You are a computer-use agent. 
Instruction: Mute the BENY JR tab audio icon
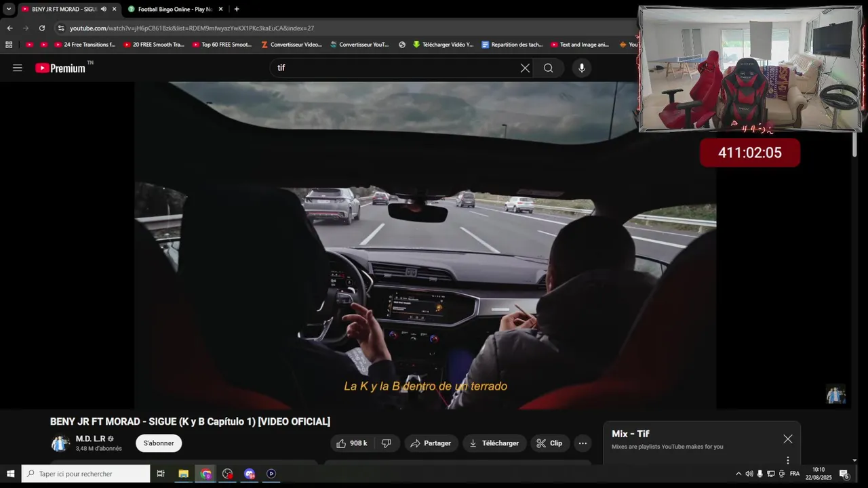click(104, 9)
